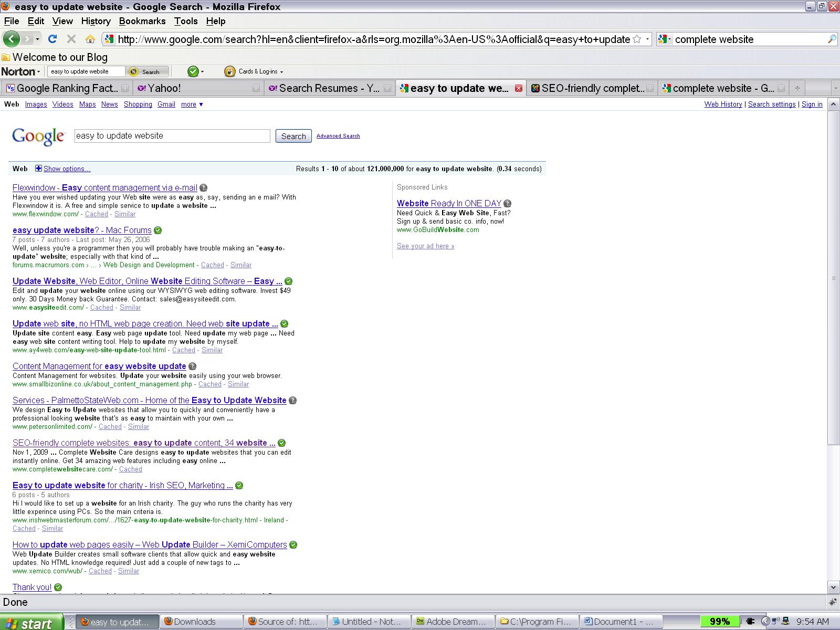The width and height of the screenshot is (840, 630).
Task: Click the power plug tray icon
Action: click(x=750, y=622)
